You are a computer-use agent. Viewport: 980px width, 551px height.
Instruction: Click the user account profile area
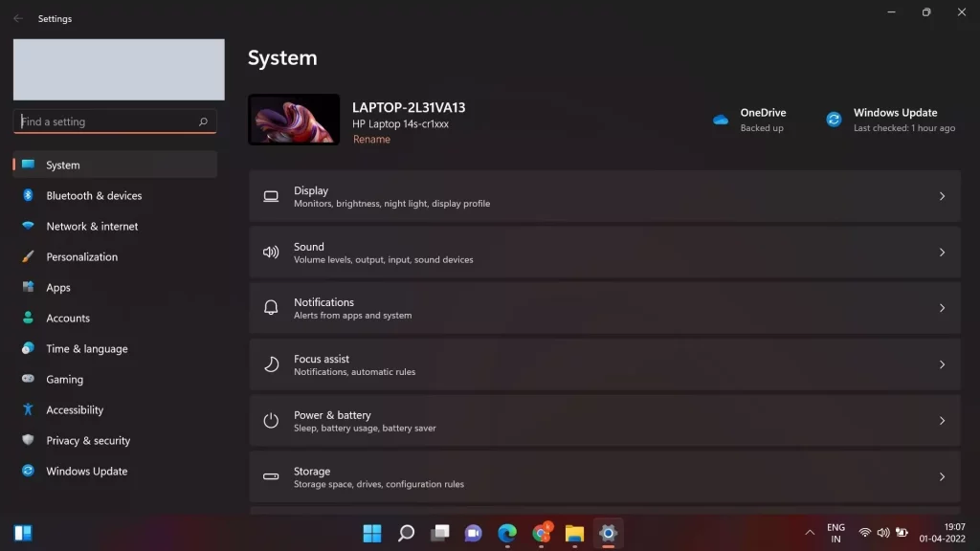point(119,69)
